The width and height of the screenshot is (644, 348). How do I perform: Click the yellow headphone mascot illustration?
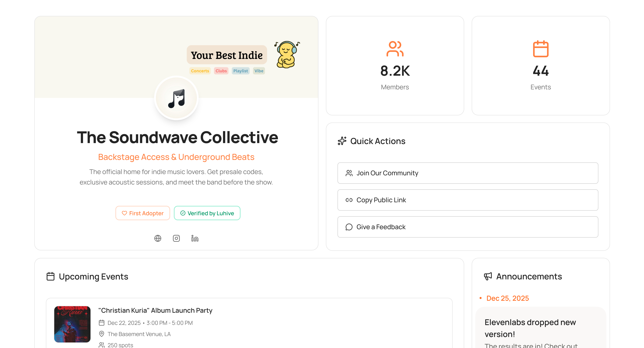(x=287, y=55)
